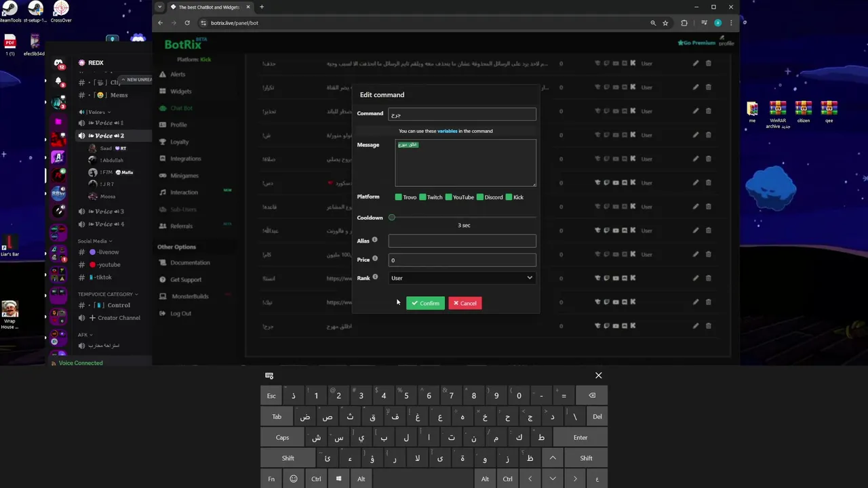Bookmark this page with star icon
Screen dimensions: 868x488
click(665, 23)
